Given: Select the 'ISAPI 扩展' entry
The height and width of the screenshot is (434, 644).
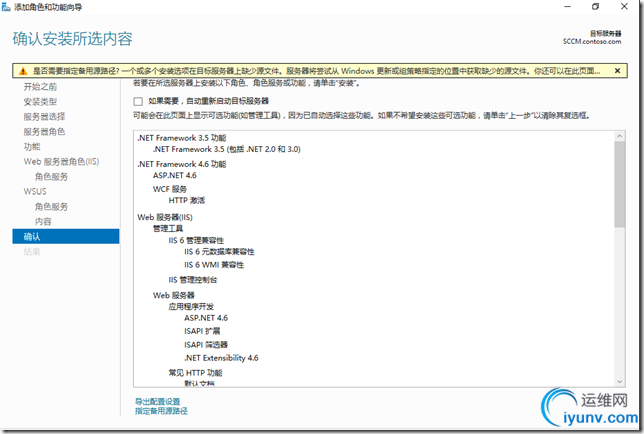Looking at the screenshot, I should point(202,331).
